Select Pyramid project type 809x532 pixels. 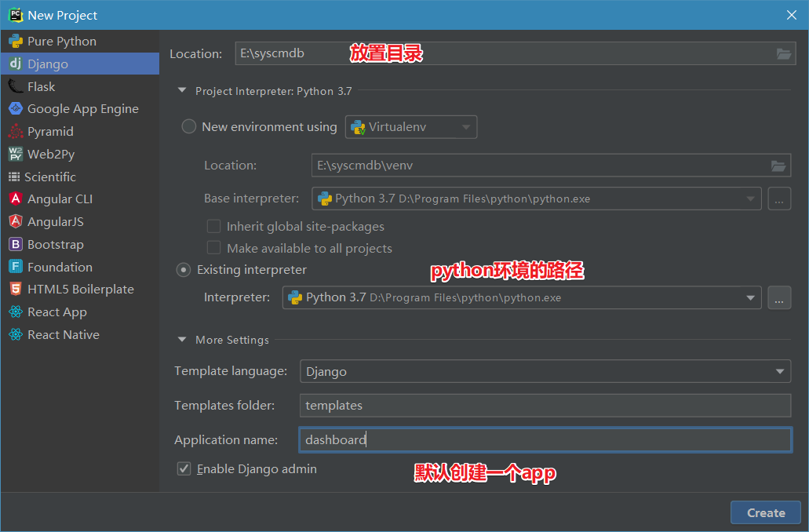[x=80, y=132]
